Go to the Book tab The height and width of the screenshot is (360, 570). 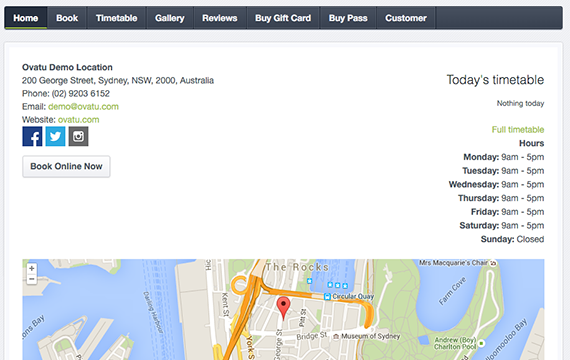coord(67,18)
